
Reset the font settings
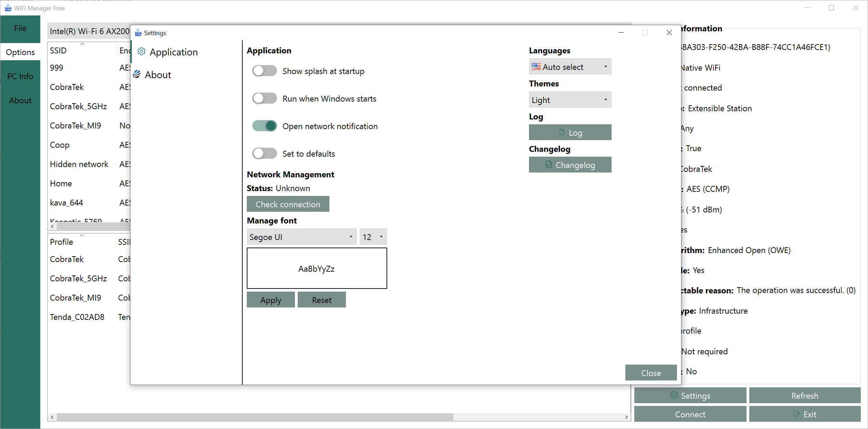pos(321,300)
